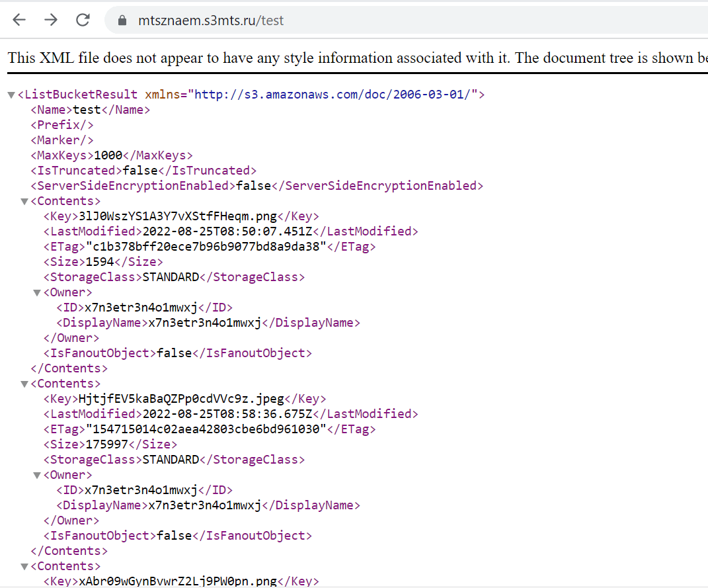Click the Size value 1594
The height and width of the screenshot is (588, 708).
pos(100,262)
